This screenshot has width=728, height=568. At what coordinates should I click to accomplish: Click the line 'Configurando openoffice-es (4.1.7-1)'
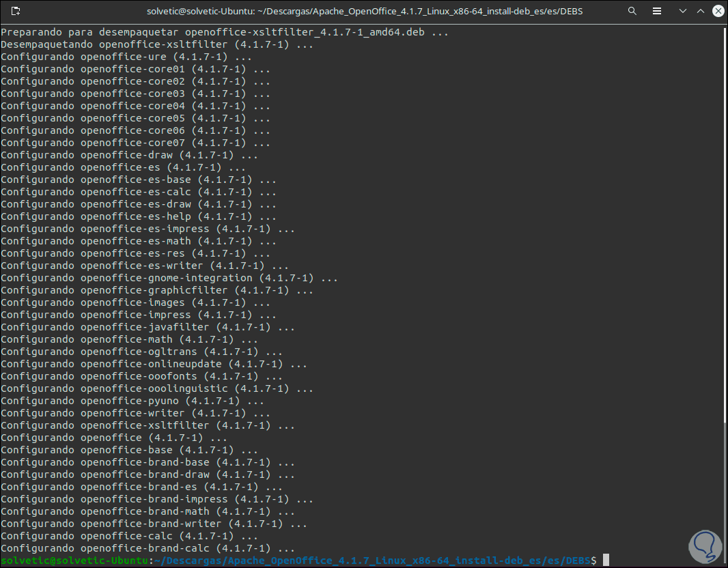pos(124,167)
